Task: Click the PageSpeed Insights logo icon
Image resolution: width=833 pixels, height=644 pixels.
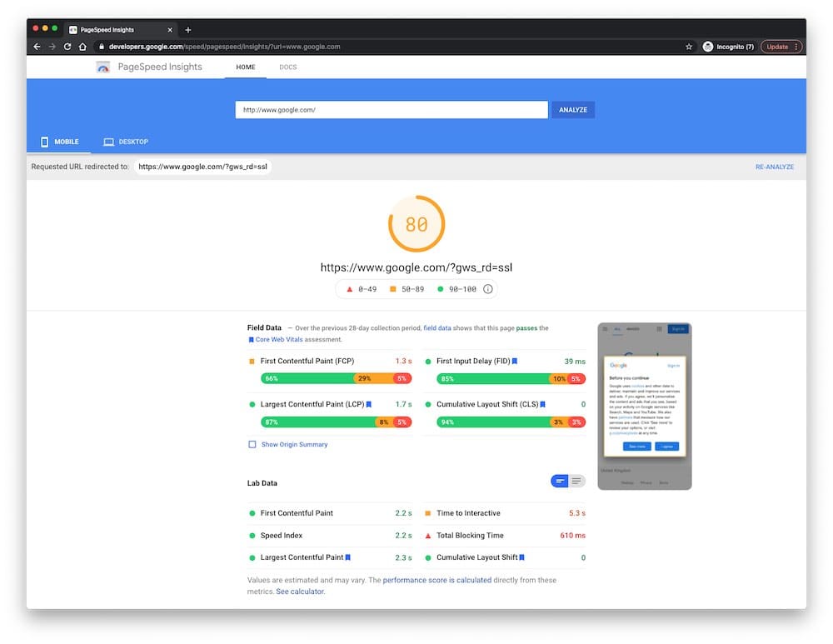Action: pyautogui.click(x=103, y=67)
